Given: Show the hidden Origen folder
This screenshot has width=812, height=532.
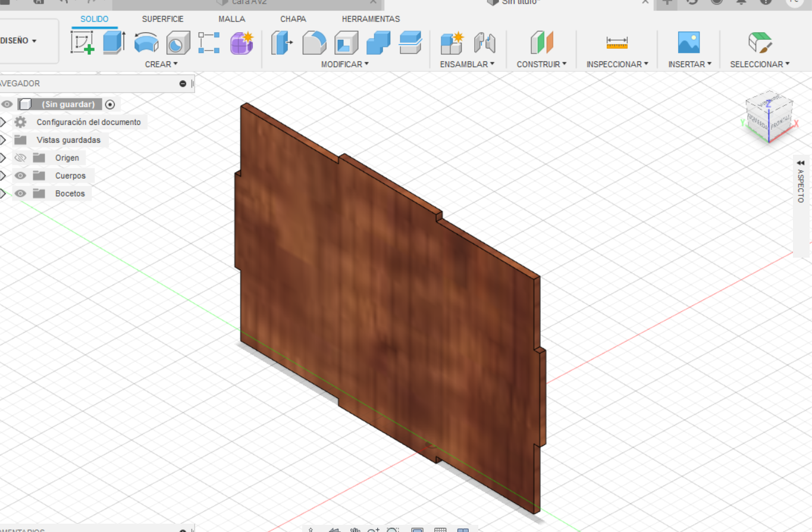Looking at the screenshot, I should (21, 158).
